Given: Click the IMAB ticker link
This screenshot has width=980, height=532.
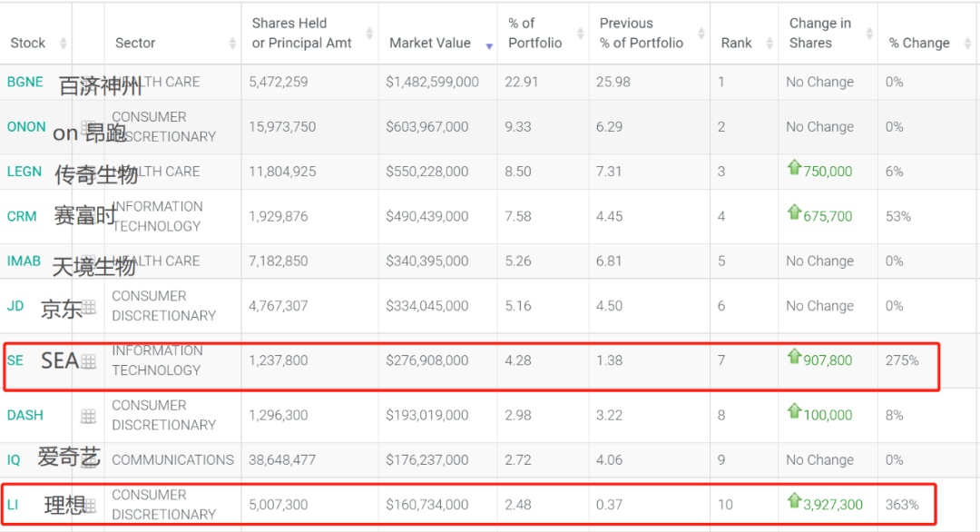Looking at the screenshot, I should tap(24, 261).
